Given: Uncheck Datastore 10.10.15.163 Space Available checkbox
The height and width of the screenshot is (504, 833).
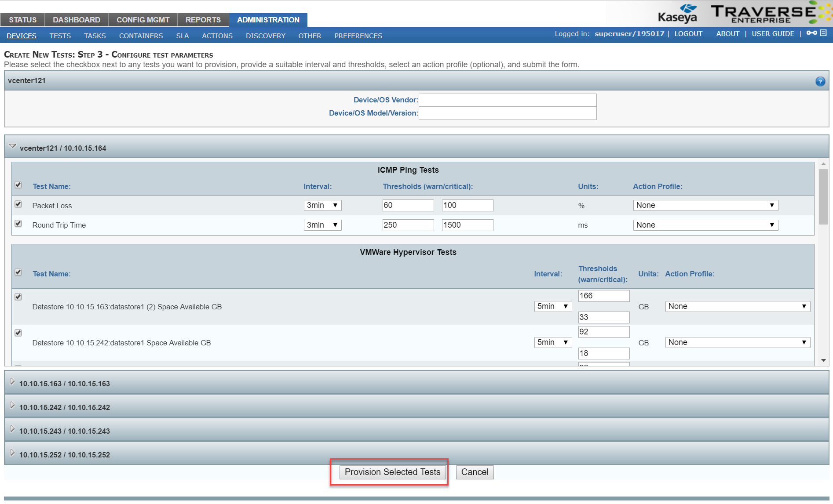Looking at the screenshot, I should pyautogui.click(x=18, y=297).
